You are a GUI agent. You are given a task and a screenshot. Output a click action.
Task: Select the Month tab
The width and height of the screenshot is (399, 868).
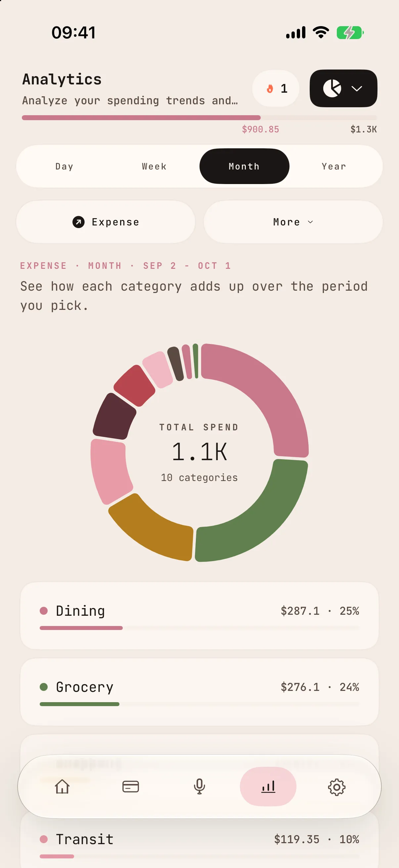click(x=244, y=167)
